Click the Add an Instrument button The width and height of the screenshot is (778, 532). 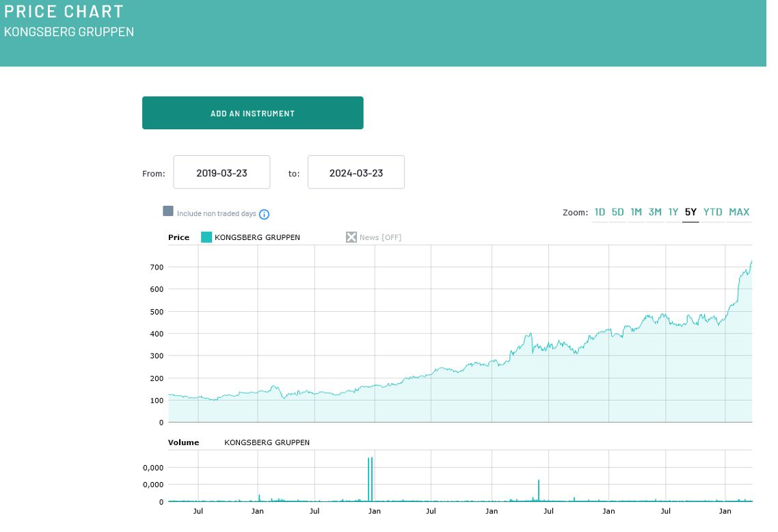coord(252,113)
